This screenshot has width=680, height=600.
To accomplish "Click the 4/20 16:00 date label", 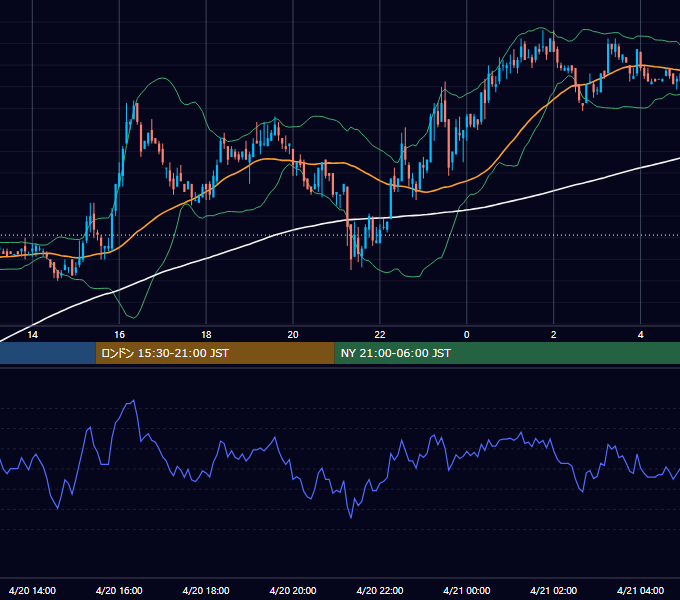I will [119, 590].
